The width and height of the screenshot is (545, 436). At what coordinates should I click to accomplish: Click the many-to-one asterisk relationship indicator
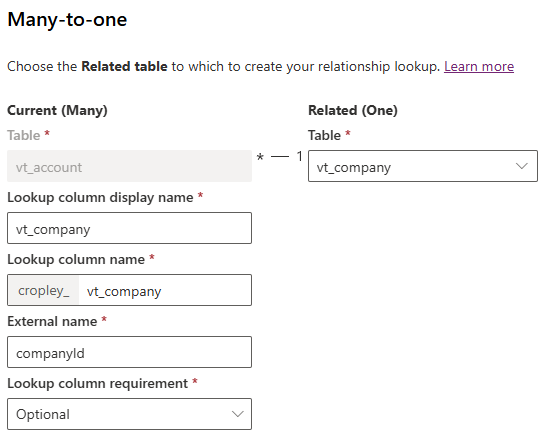pos(260,158)
